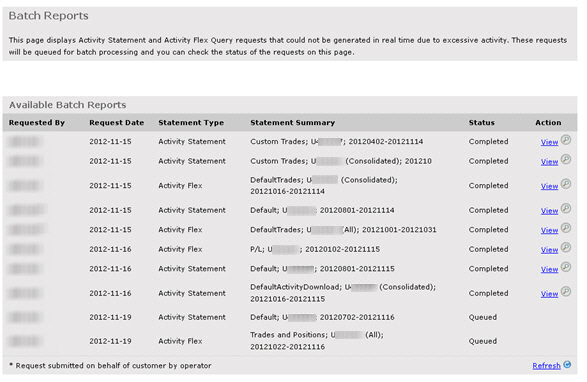
Task: View the DefaultActivityDownload Consolidated statement
Action: [x=549, y=294]
